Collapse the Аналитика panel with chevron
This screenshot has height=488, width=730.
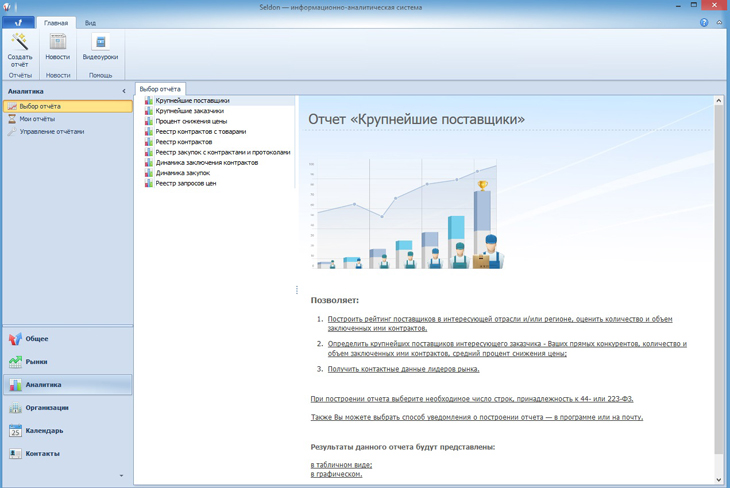click(x=124, y=91)
